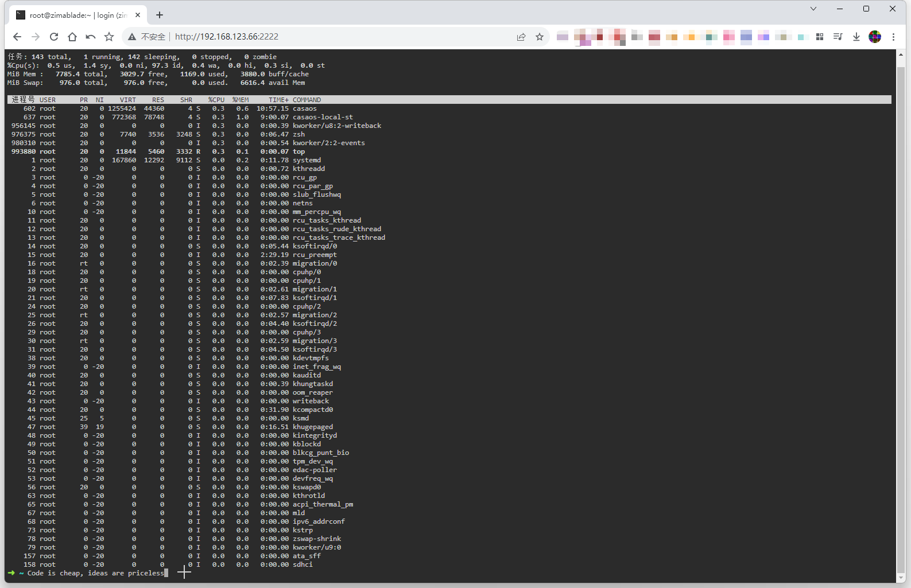Open the three-dot browser menu
The image size is (911, 588).
click(x=893, y=37)
